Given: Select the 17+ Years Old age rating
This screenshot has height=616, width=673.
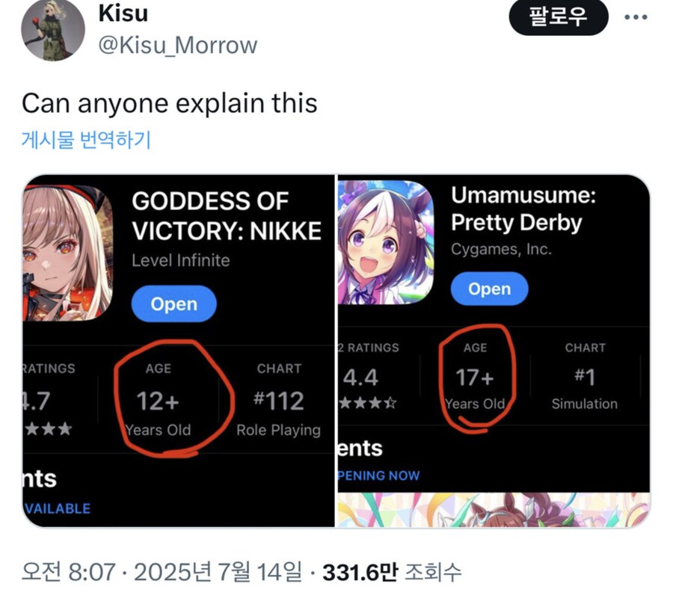Looking at the screenshot, I should pos(475,376).
